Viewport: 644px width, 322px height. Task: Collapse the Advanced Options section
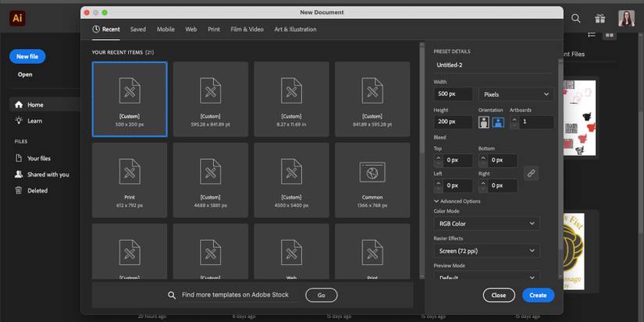click(x=457, y=201)
